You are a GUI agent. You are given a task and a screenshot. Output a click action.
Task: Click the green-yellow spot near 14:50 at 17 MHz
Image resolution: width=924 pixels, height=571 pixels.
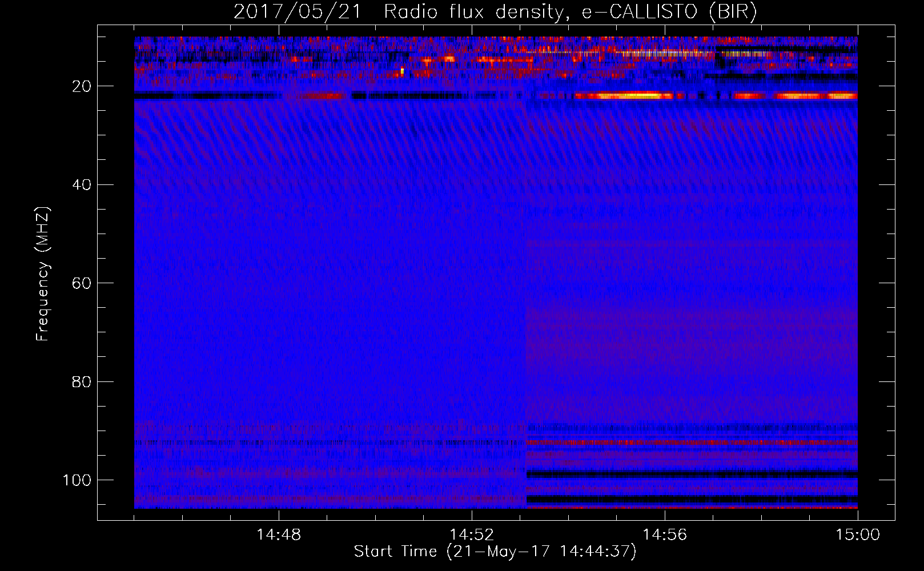click(402, 71)
